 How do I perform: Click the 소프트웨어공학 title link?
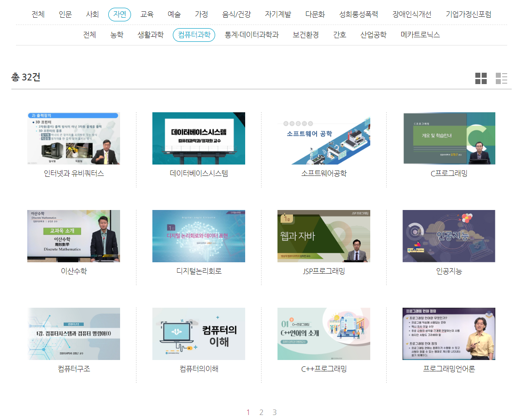324,173
